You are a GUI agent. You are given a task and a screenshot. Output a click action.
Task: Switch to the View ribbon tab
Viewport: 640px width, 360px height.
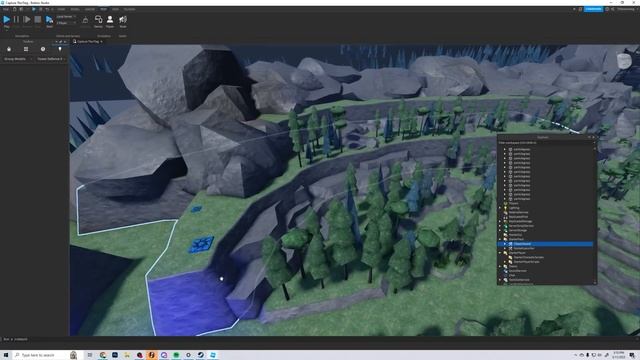click(116, 9)
